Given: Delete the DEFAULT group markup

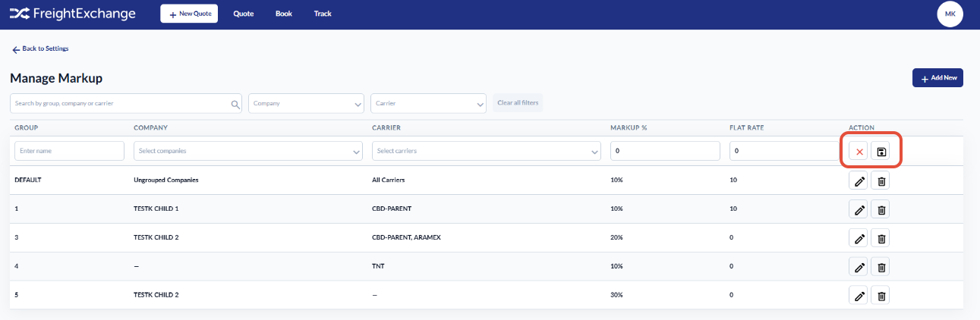Looking at the screenshot, I should point(881,181).
